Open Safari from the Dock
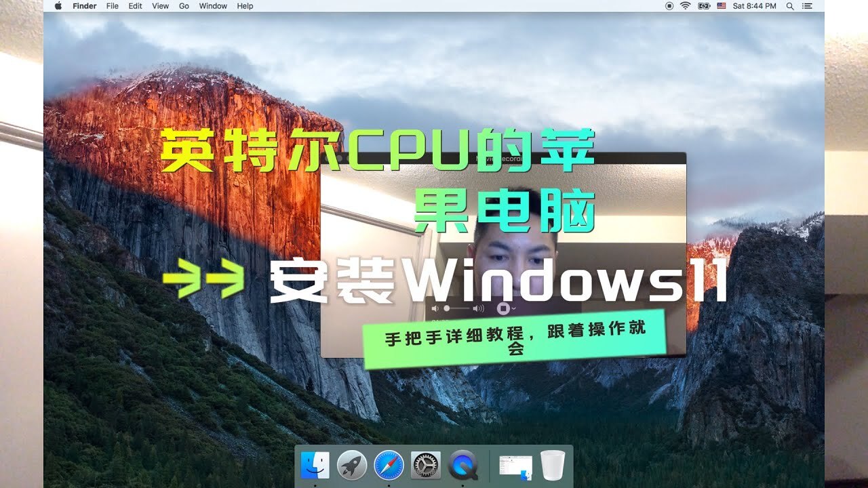The image size is (868, 488). point(389,465)
